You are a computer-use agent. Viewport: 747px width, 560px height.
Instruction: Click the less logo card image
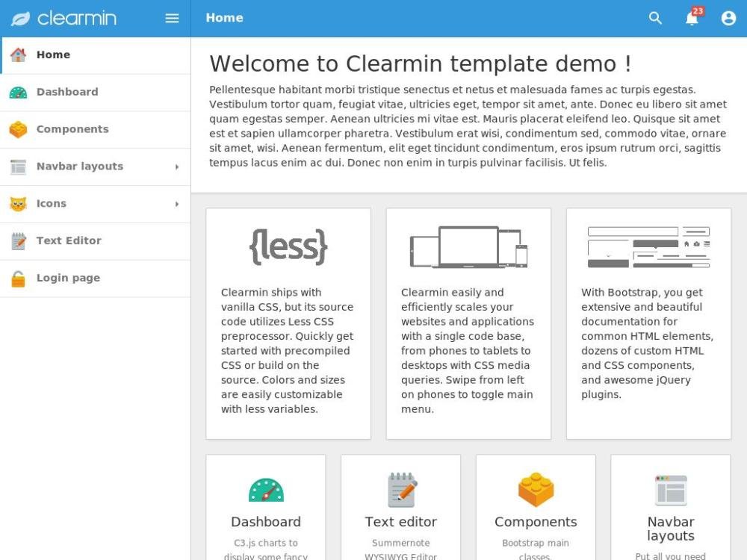[288, 246]
